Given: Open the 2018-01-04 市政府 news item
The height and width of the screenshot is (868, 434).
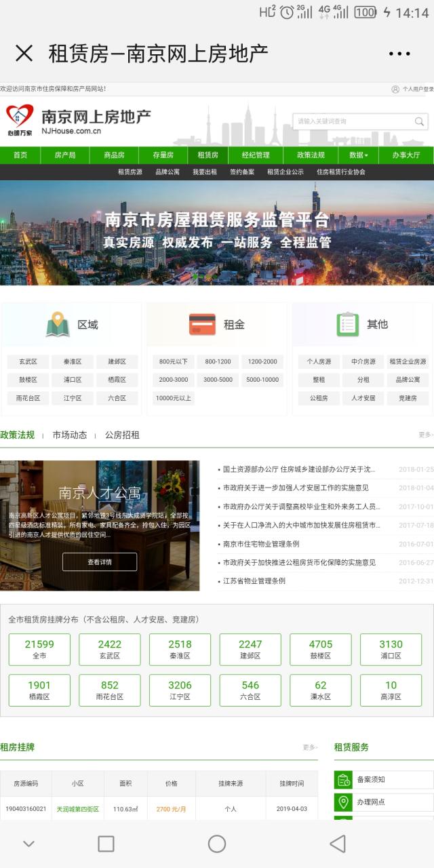Looking at the screenshot, I should pos(296,488).
